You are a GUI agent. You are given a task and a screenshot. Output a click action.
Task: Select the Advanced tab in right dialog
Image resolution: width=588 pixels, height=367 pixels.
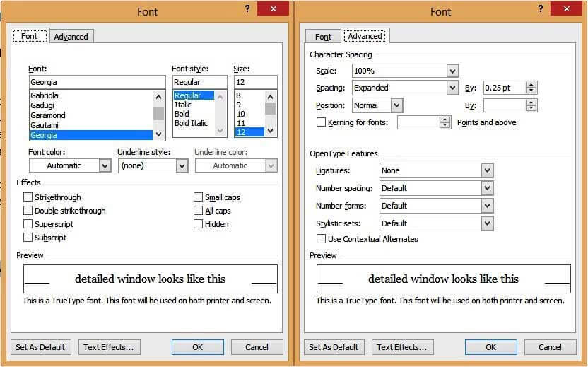click(x=365, y=36)
